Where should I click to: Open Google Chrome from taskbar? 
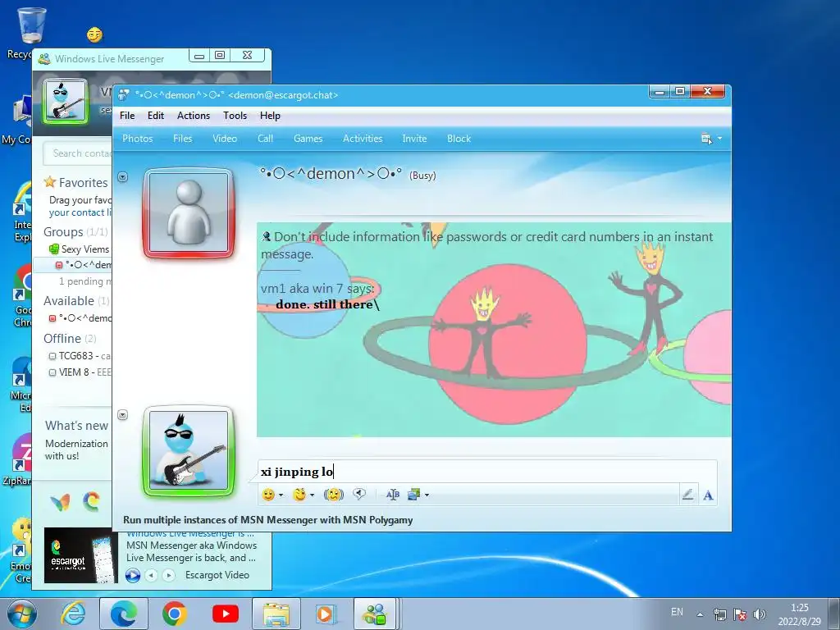point(174,614)
